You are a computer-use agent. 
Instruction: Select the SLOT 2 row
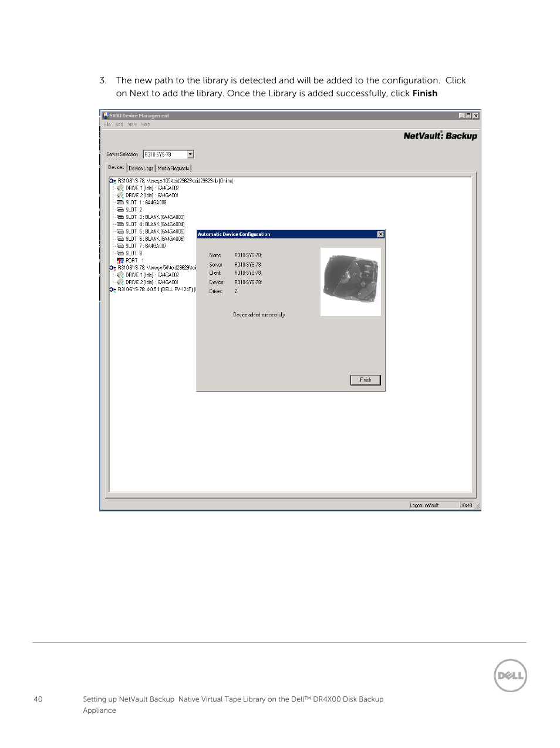(x=134, y=210)
